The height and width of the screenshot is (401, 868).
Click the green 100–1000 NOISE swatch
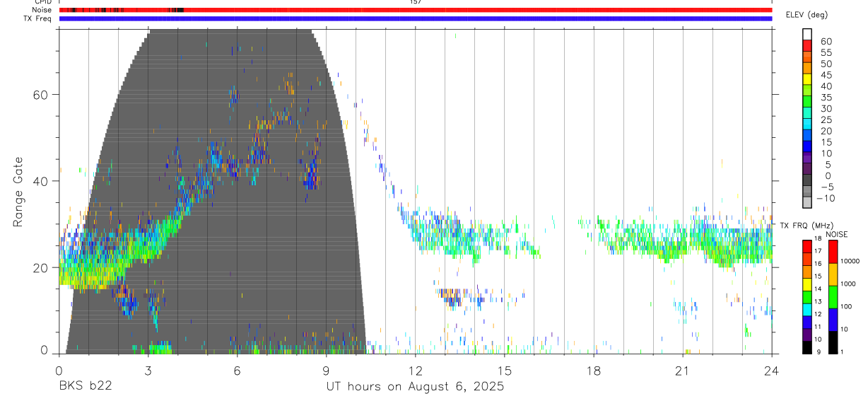833,296
